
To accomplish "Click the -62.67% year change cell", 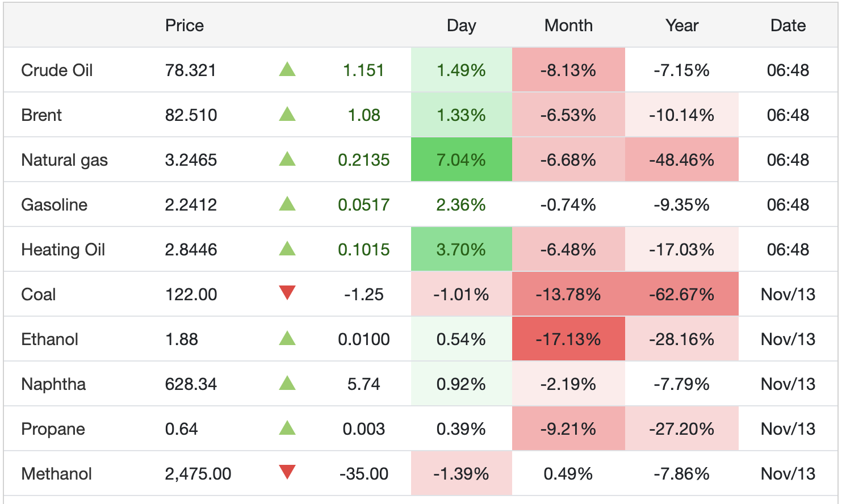I will pos(682,294).
